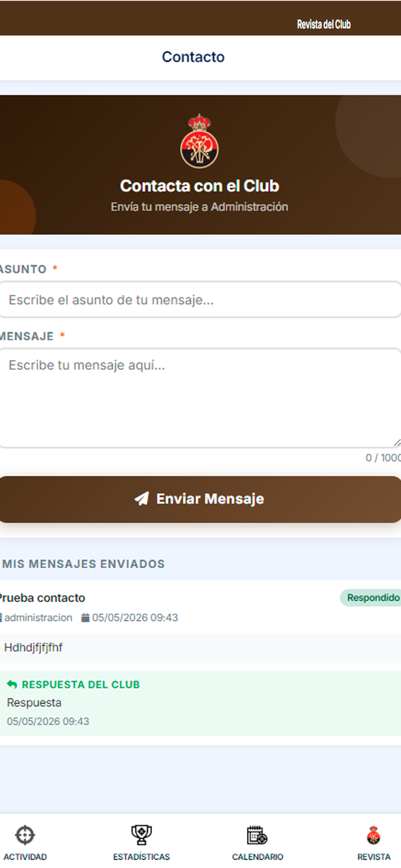
Task: Click the reply timestamp under Respuesta
Action: tap(48, 721)
